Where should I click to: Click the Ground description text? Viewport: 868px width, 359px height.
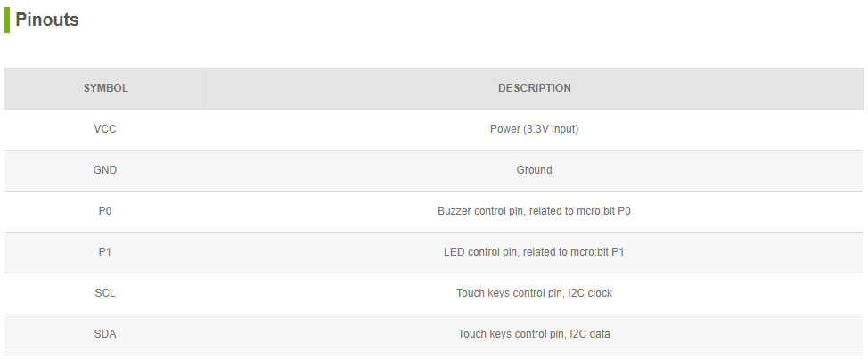click(534, 170)
